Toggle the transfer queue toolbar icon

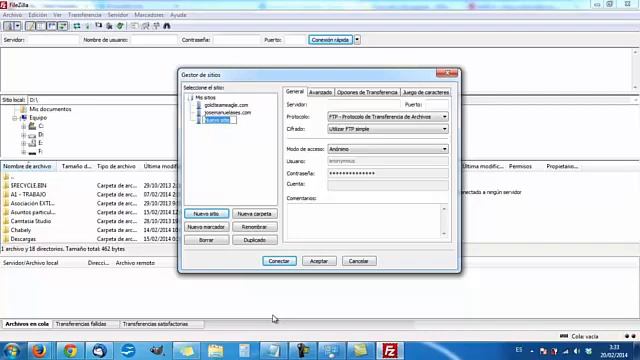point(62,26)
